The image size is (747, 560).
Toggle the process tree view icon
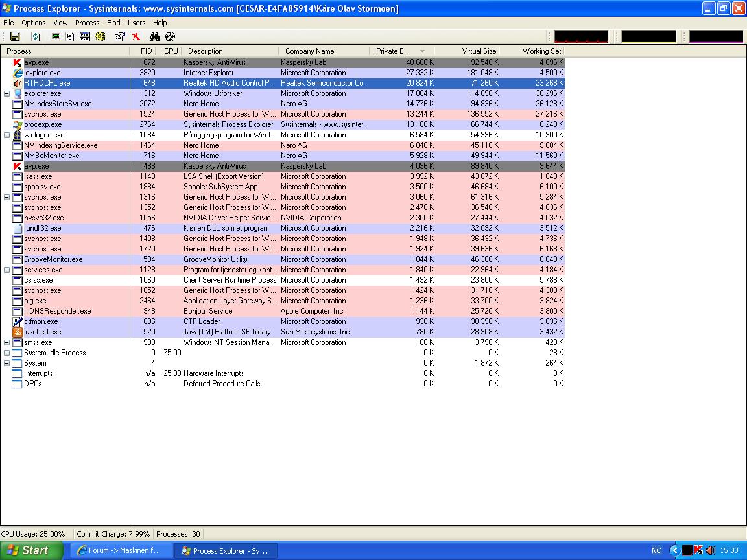coord(70,37)
